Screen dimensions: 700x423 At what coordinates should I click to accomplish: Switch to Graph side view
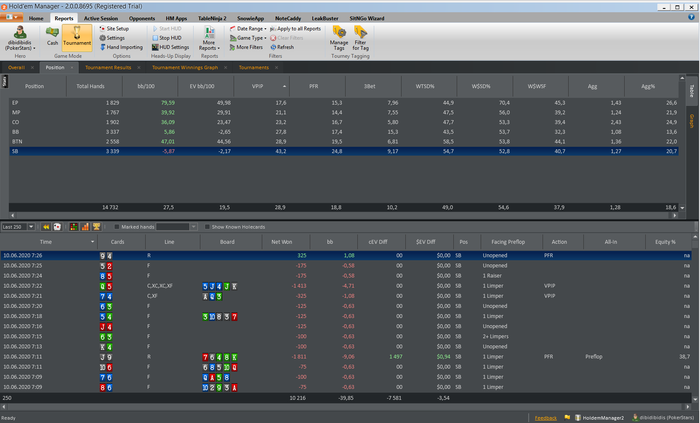coord(692,121)
